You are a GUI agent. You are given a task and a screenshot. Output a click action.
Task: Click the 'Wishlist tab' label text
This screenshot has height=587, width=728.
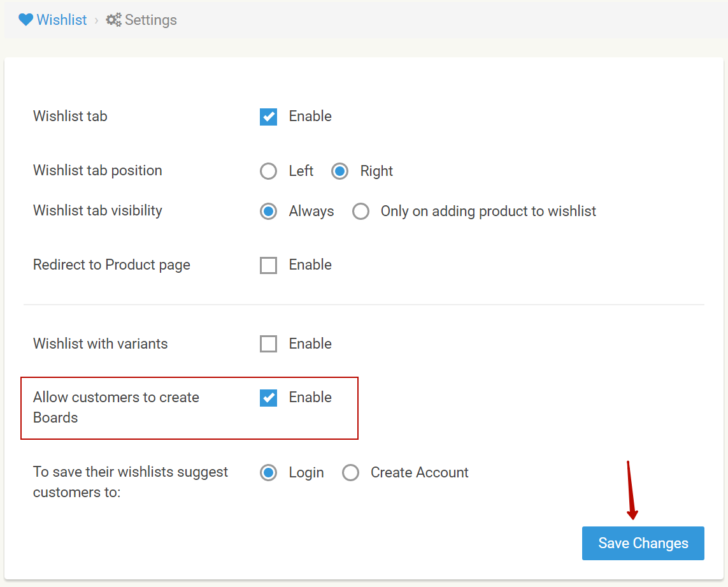[x=70, y=116]
